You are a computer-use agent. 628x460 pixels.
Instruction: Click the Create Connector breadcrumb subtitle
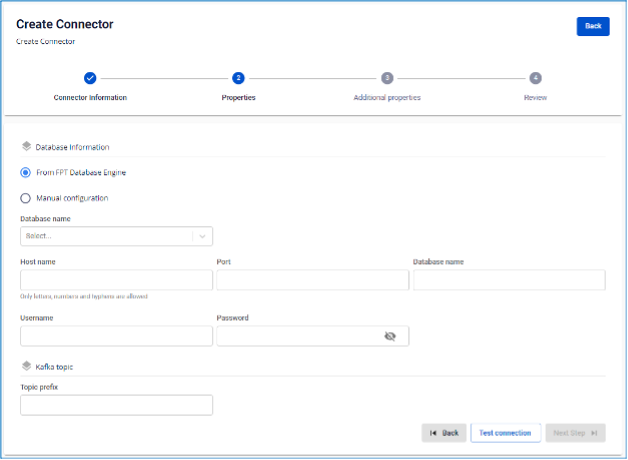tap(46, 42)
